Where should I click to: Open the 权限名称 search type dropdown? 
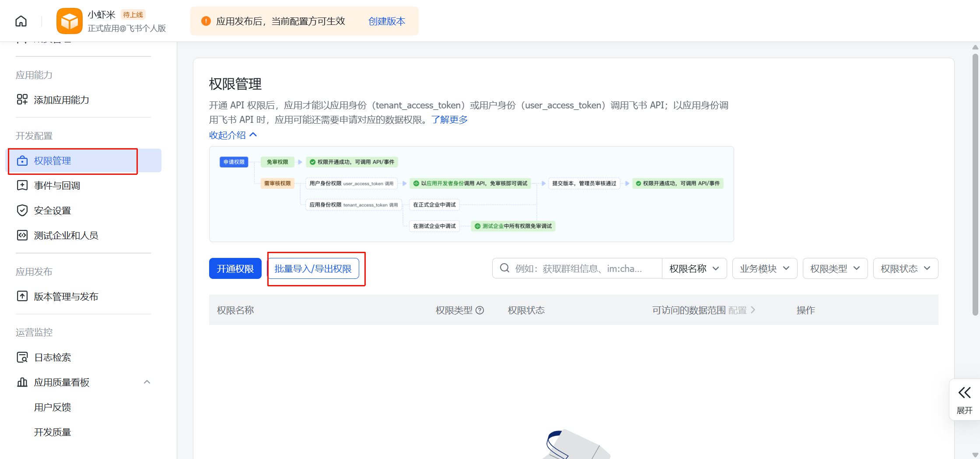pos(694,268)
